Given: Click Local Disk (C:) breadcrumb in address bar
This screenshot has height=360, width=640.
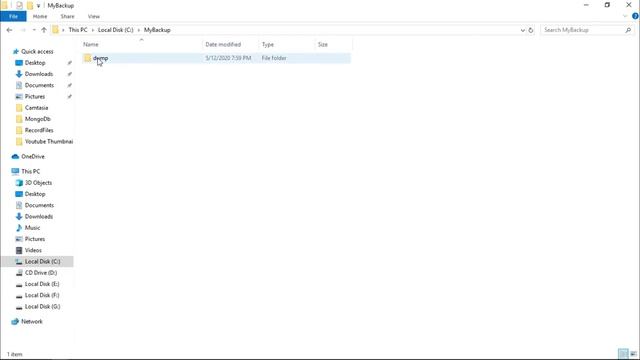Looking at the screenshot, I should [116, 30].
